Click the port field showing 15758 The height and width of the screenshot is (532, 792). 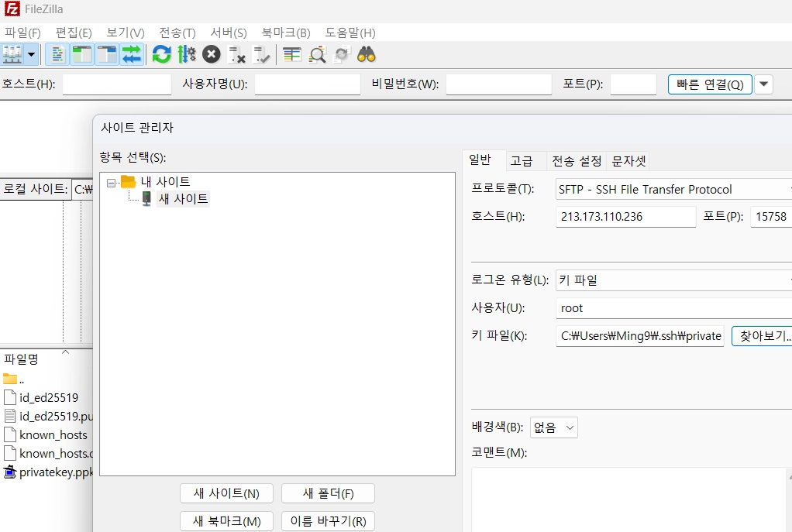(x=771, y=217)
